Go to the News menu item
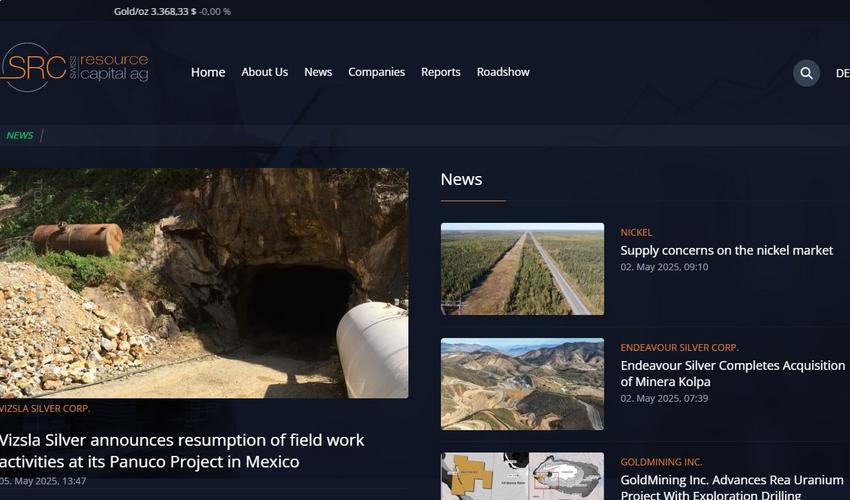The height and width of the screenshot is (500, 850). coord(318,72)
